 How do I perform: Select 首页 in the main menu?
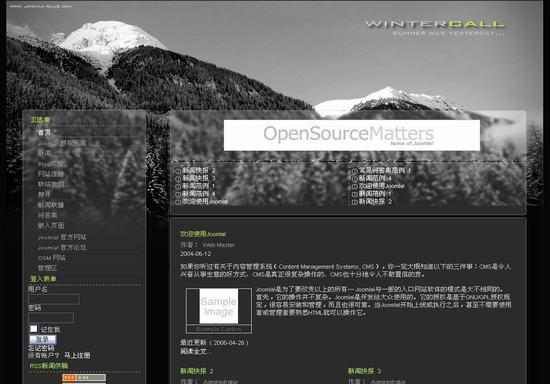tap(44, 133)
